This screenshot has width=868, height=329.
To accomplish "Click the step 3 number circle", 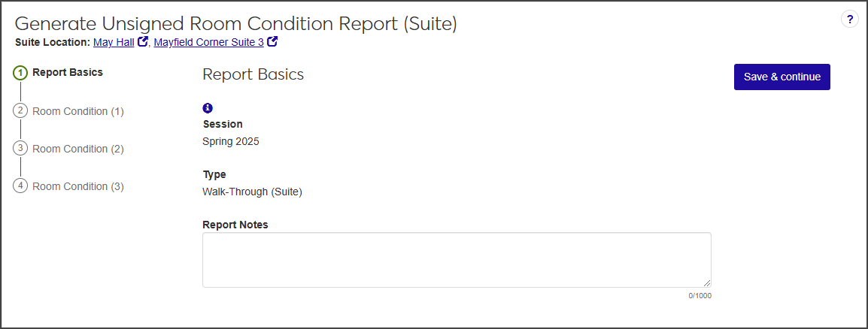I will 20,149.
